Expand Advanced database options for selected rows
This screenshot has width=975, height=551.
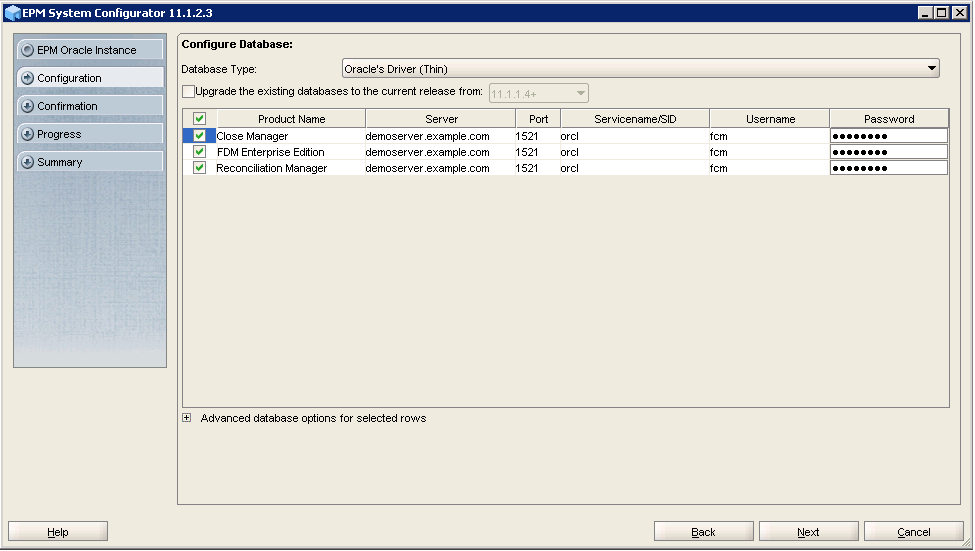coord(187,418)
